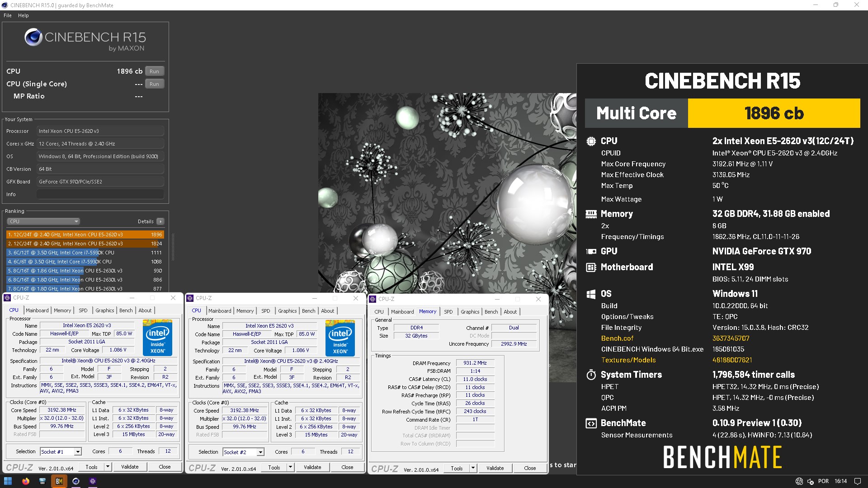Click Intel Xeon logo in Socket #2 CPU-Z
This screenshot has height=488, width=868.
340,338
